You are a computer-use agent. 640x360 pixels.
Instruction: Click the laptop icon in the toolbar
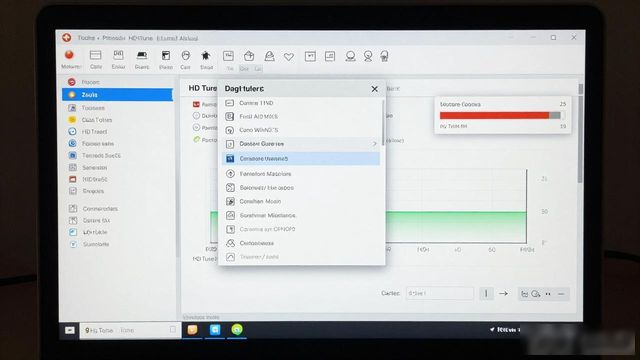click(142, 56)
